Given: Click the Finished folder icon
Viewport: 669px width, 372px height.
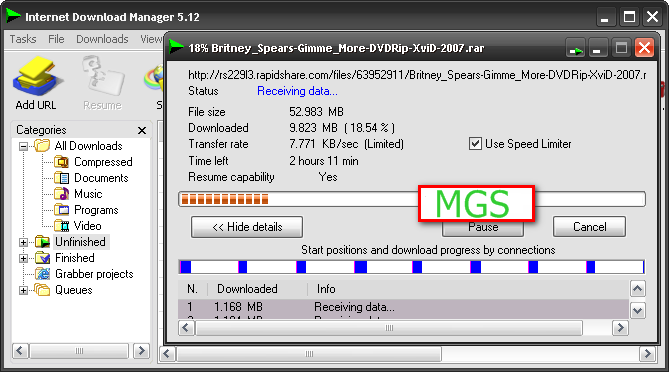Looking at the screenshot, I should [x=43, y=258].
